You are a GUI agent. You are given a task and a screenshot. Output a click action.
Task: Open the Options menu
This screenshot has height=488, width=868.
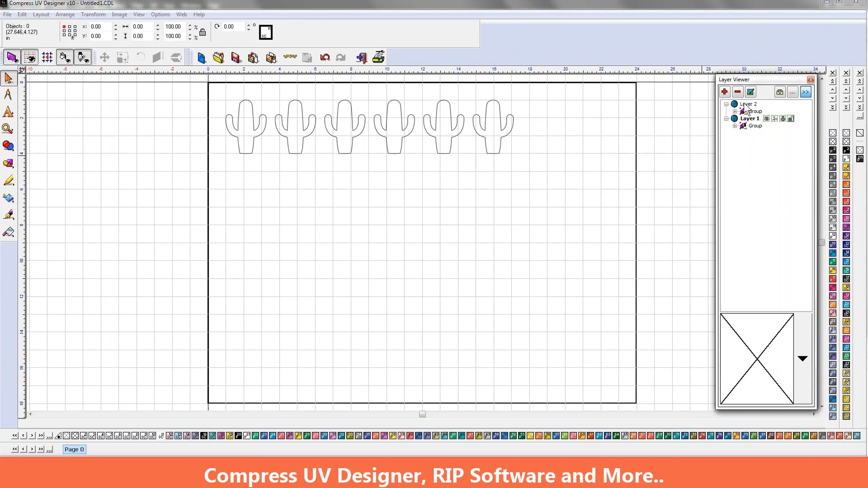[x=160, y=14]
